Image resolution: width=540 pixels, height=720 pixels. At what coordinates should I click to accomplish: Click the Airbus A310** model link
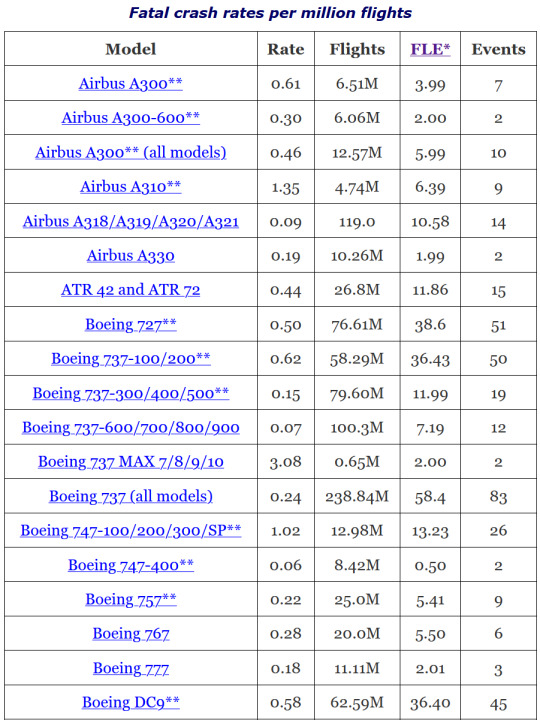[x=130, y=187]
